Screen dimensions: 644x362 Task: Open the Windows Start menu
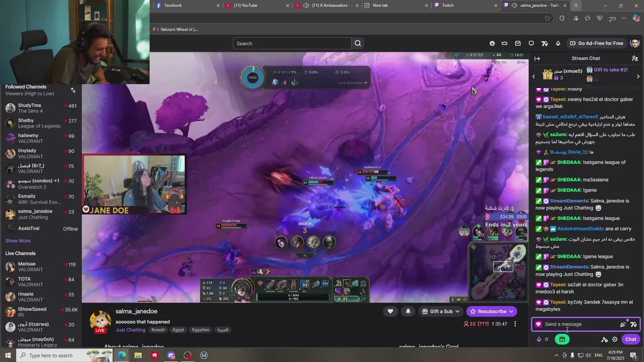8,355
